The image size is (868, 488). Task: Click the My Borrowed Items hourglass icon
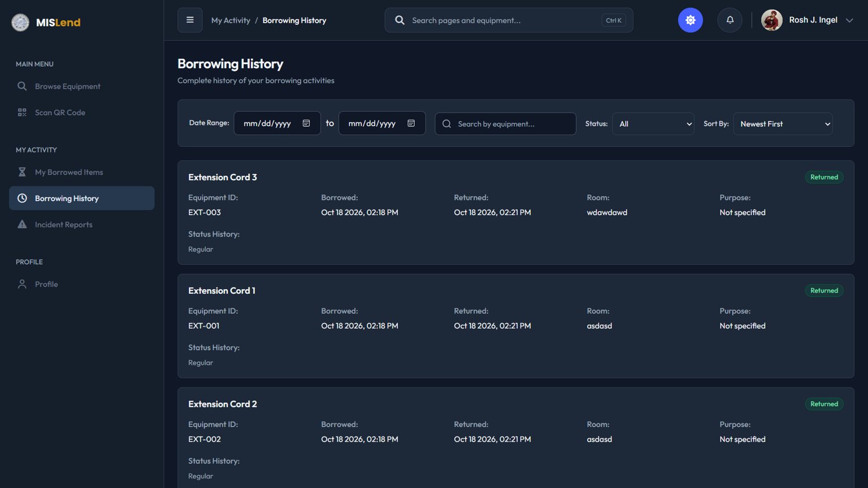pos(22,172)
